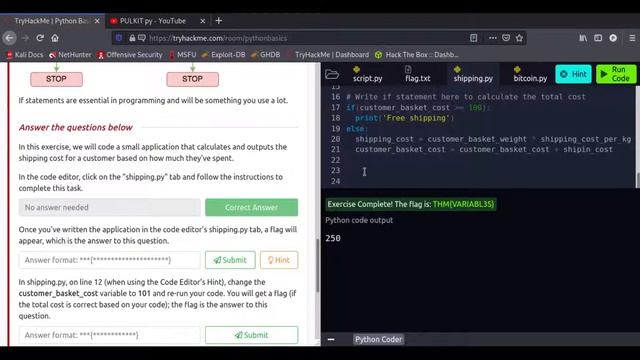The image size is (640, 360).
Task: Open the Offensive Security bookmark
Action: coord(130,55)
